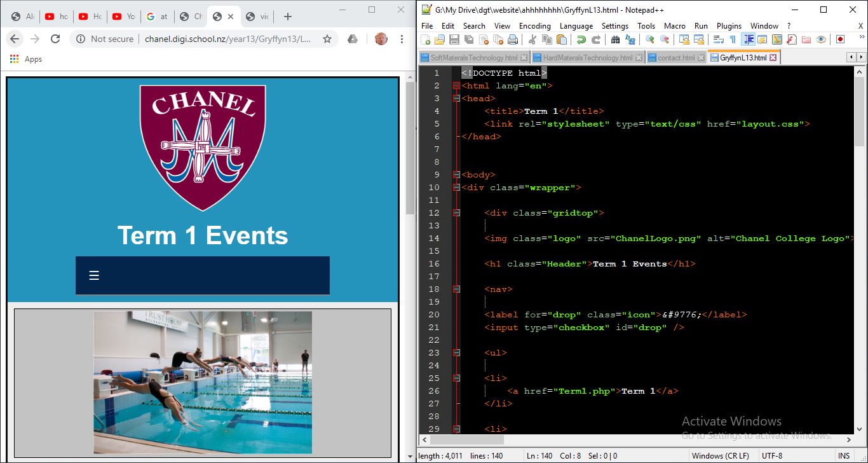Reload the page in Chrome
The image size is (868, 463).
[55, 39]
